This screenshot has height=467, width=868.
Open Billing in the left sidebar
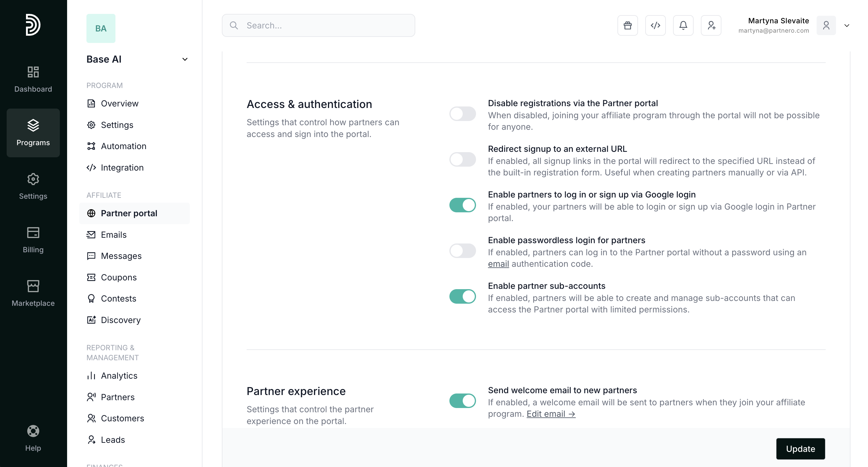(33, 240)
